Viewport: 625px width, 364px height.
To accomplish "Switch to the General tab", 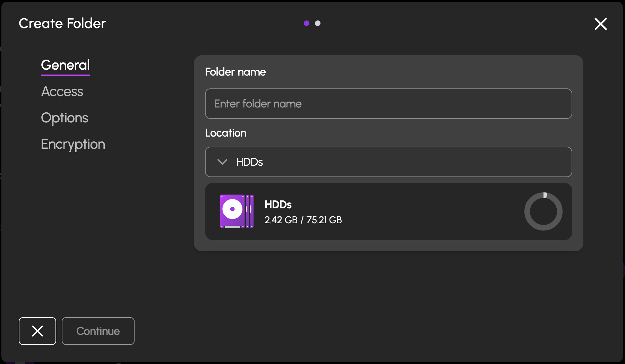I will coord(65,65).
